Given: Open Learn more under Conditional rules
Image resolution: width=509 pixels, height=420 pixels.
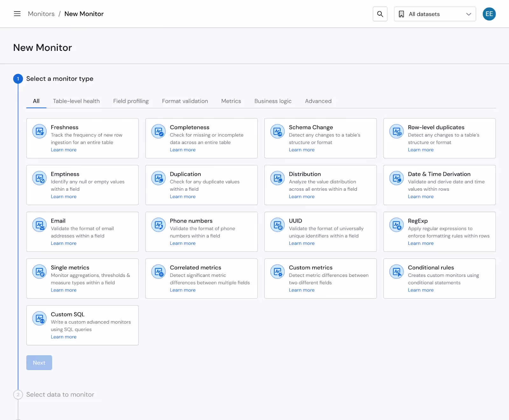Looking at the screenshot, I should pos(421,290).
